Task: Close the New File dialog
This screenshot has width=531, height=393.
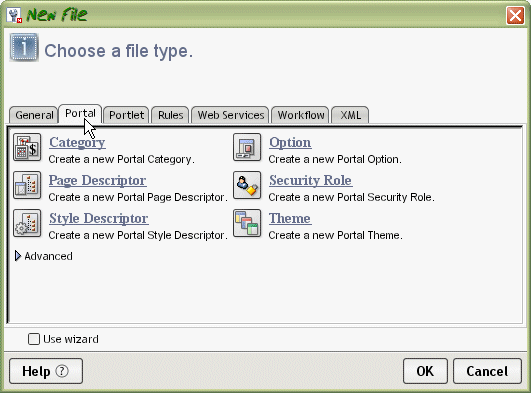Action: tap(515, 16)
